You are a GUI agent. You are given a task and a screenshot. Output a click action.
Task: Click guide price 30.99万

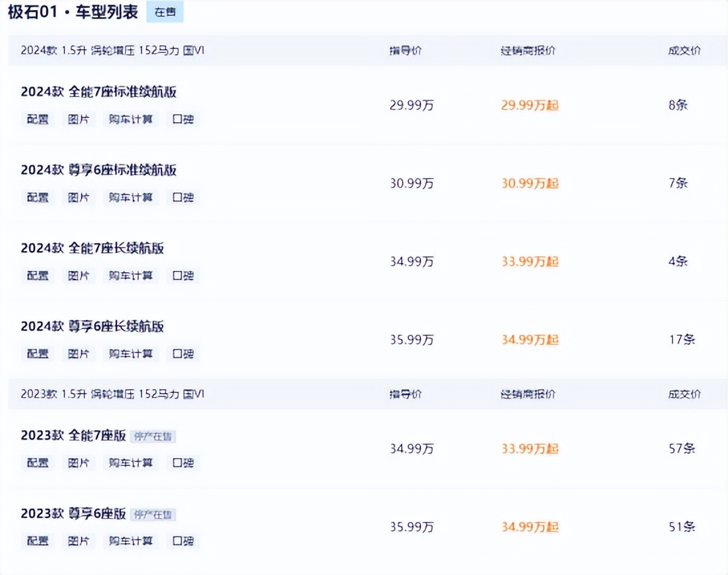coord(411,183)
